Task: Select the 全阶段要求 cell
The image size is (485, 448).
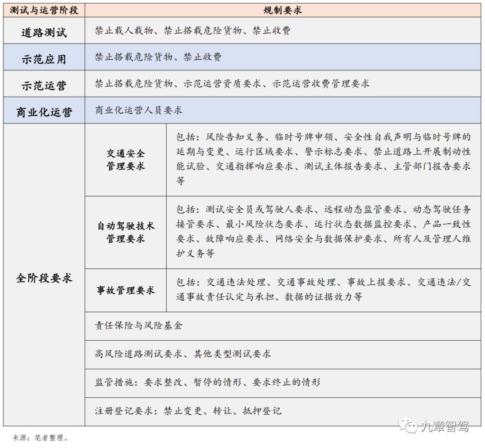Action: [43, 277]
